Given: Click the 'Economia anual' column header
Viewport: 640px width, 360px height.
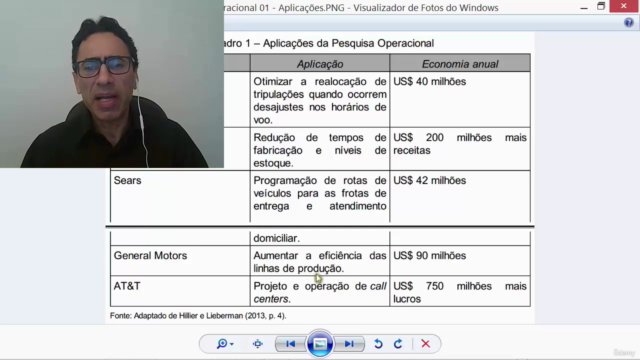Looking at the screenshot, I should pos(460,64).
